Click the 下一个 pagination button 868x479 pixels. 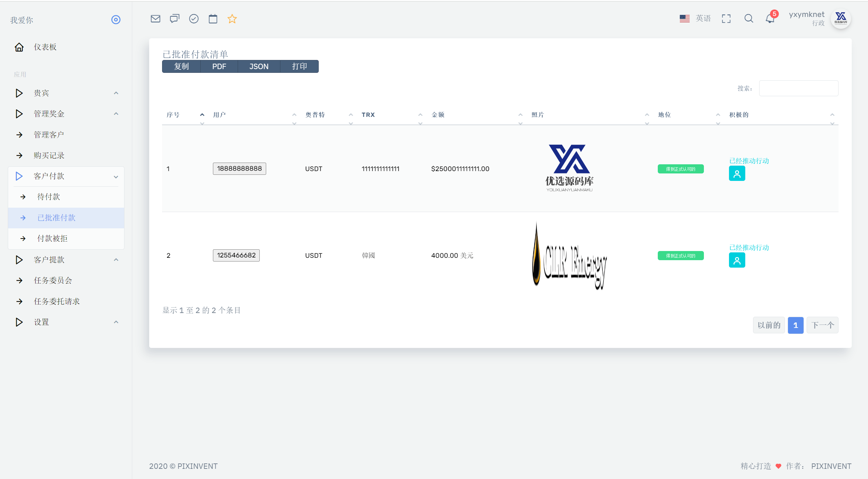coord(822,325)
